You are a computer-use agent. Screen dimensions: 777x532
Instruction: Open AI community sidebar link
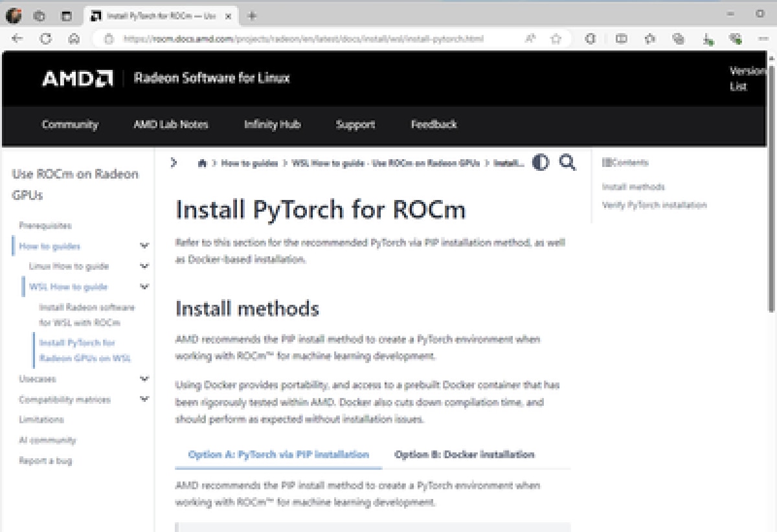click(x=47, y=440)
